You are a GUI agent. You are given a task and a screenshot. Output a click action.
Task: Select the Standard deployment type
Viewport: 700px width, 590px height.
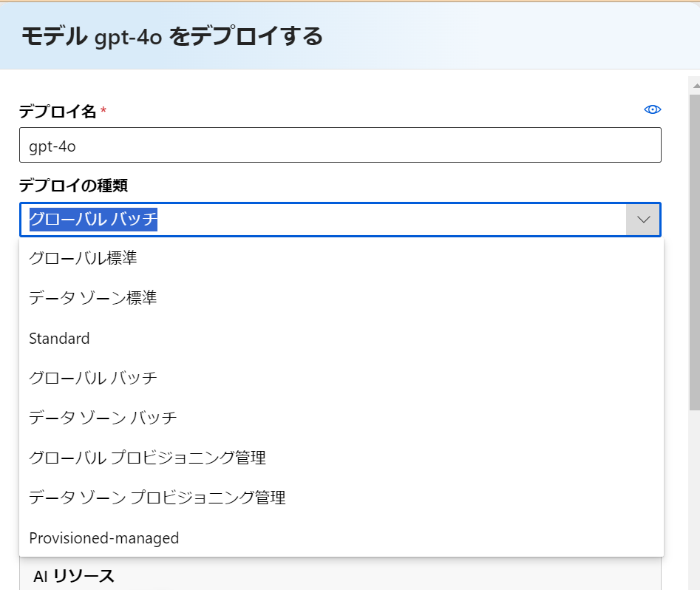(341, 338)
